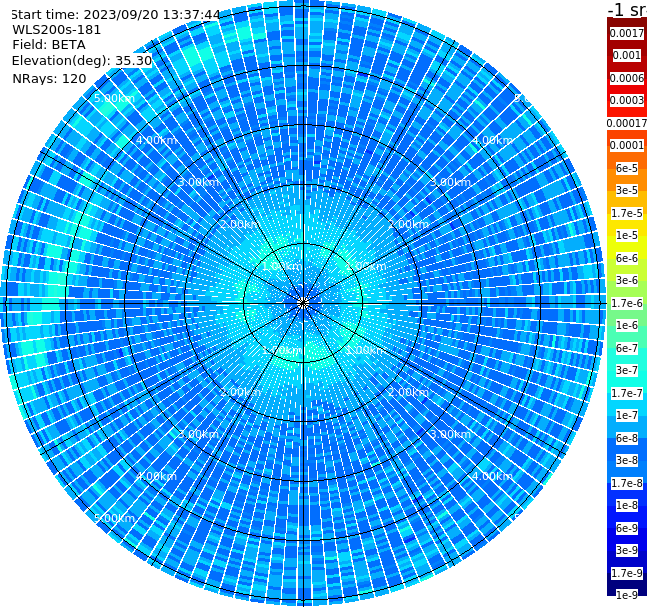The height and width of the screenshot is (607, 647).
Task: Select the 1.7e-8 colorbar label
Action: [627, 483]
